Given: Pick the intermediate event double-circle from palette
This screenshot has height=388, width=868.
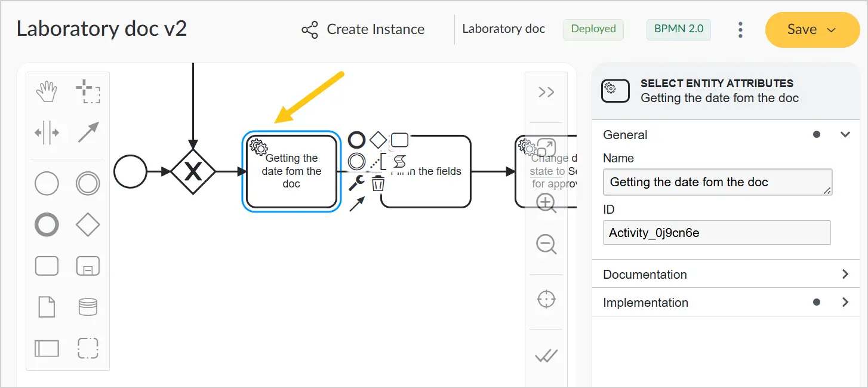Looking at the screenshot, I should click(x=88, y=184).
